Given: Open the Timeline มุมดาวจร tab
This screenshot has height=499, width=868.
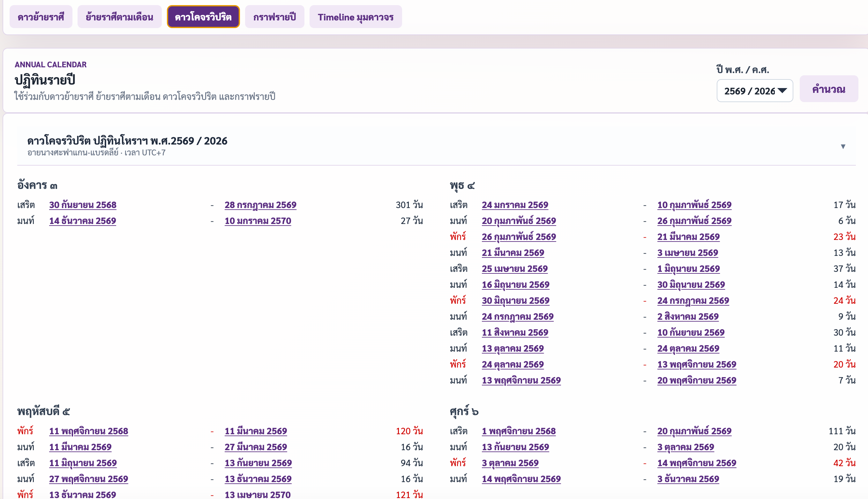Looking at the screenshot, I should (x=355, y=17).
